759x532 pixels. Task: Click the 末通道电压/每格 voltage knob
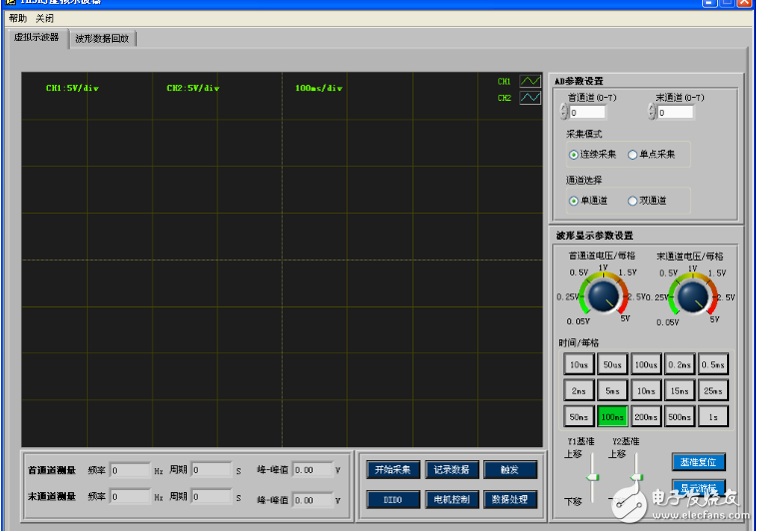pyautogui.click(x=690, y=294)
